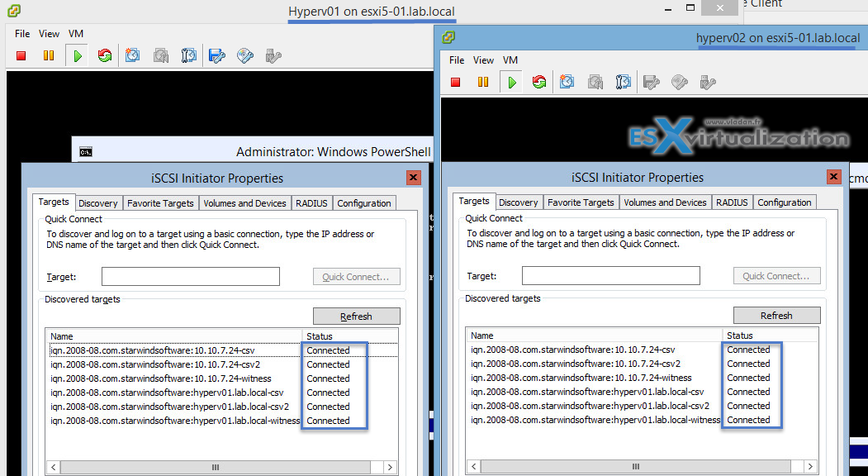Take a snapshot icon in Hyperv01 toolbar
This screenshot has width=868, height=476.
(x=132, y=55)
